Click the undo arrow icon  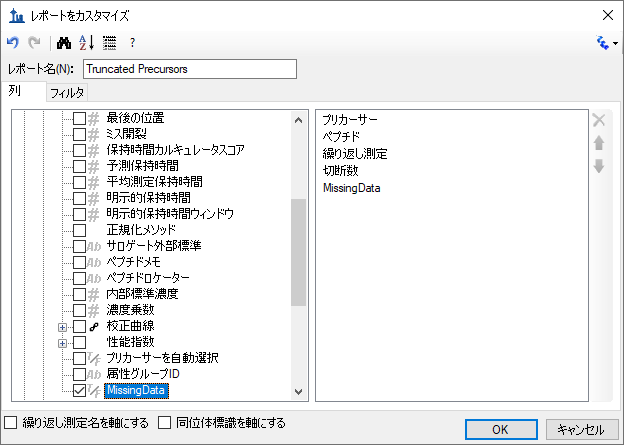13,42
